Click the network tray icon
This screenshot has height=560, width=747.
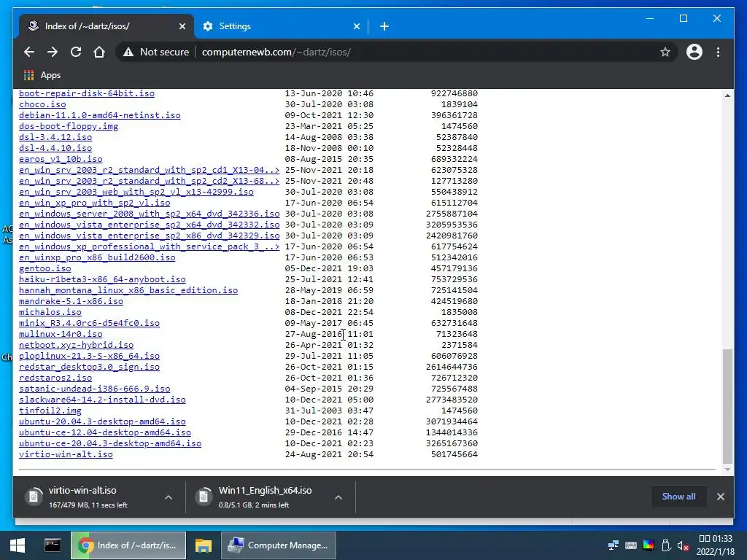point(613,545)
